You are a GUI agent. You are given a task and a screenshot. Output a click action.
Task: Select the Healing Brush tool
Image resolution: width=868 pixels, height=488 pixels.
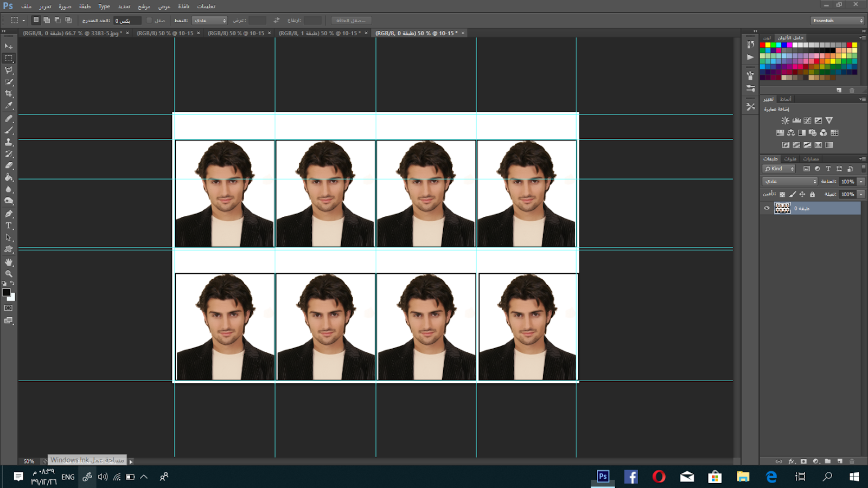(x=9, y=118)
